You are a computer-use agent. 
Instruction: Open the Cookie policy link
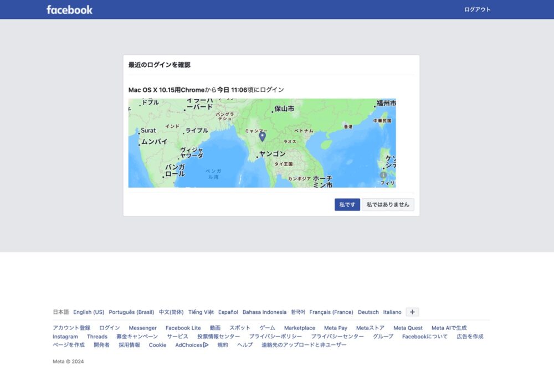[x=157, y=345]
